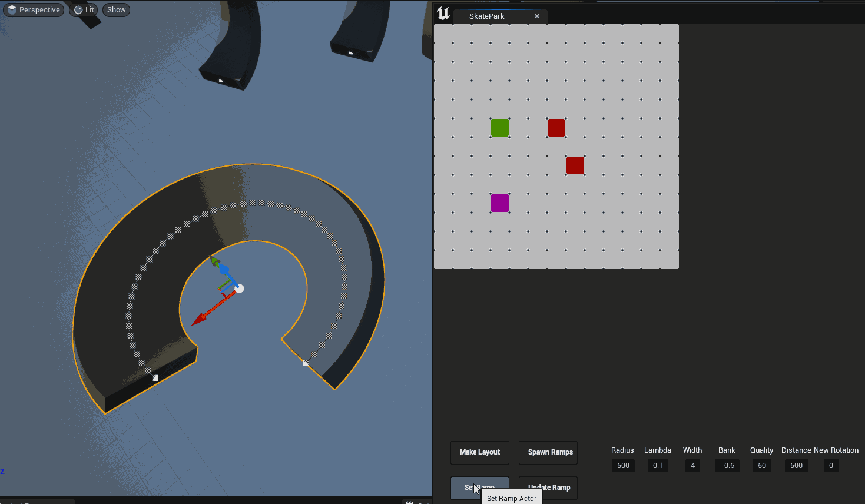Edit the Quality value field
Image resolution: width=865 pixels, height=504 pixels.
coord(762,466)
